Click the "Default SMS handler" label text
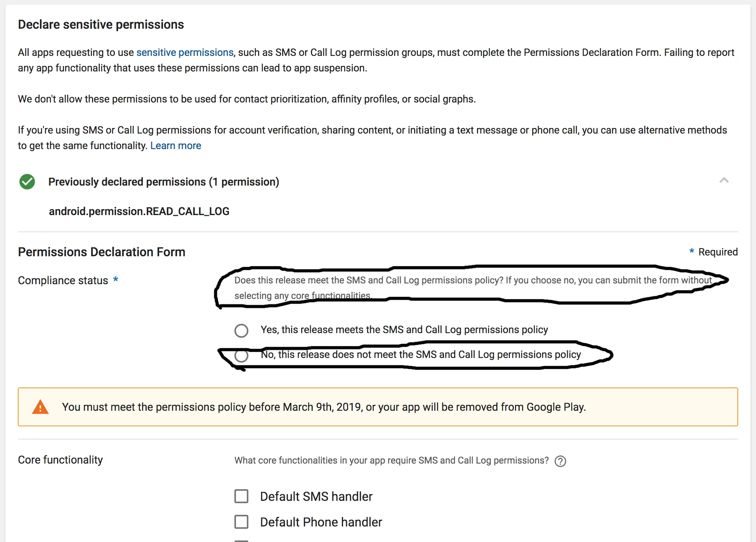 [x=316, y=497]
